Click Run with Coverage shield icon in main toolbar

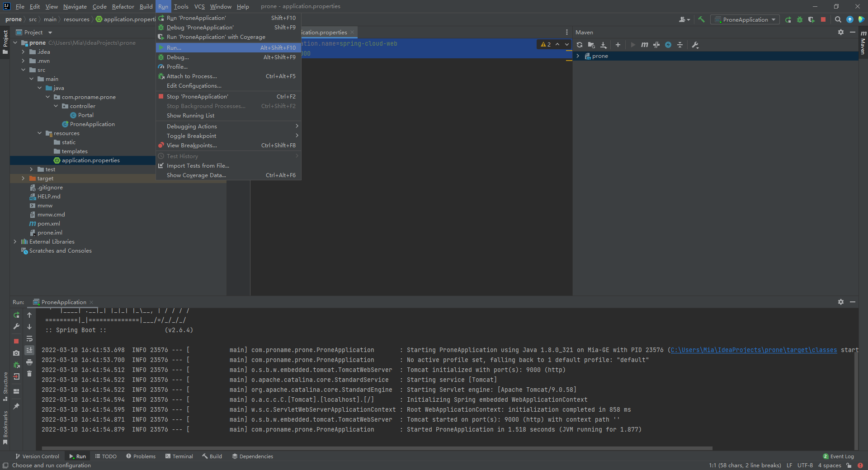(811, 19)
